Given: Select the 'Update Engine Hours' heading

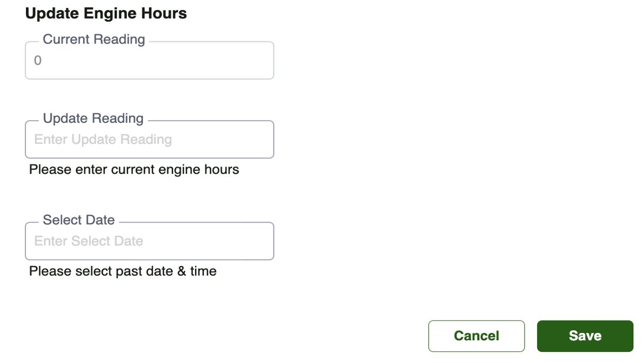Looking at the screenshot, I should (x=106, y=13).
